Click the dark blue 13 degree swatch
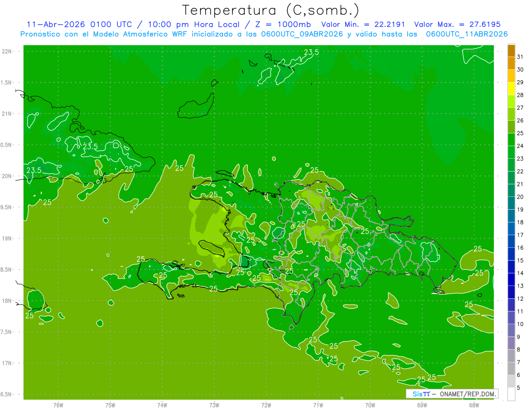This screenshot has height=411, width=532. pyautogui.click(x=511, y=280)
